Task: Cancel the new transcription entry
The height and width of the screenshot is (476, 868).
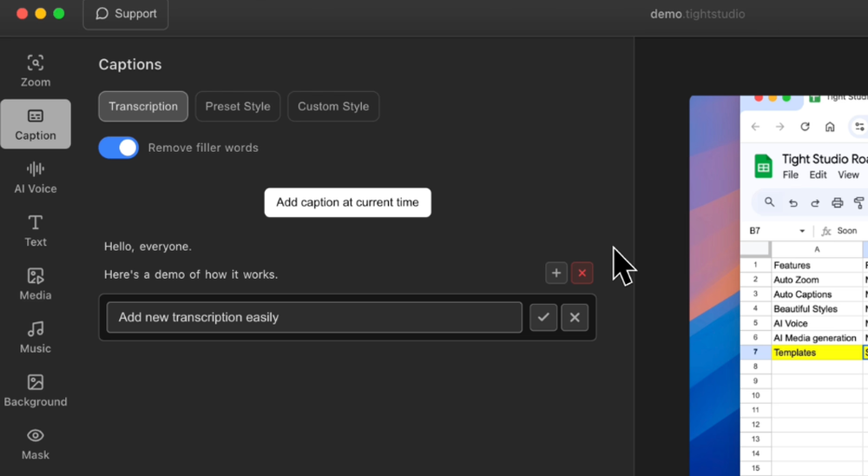Action: point(575,318)
